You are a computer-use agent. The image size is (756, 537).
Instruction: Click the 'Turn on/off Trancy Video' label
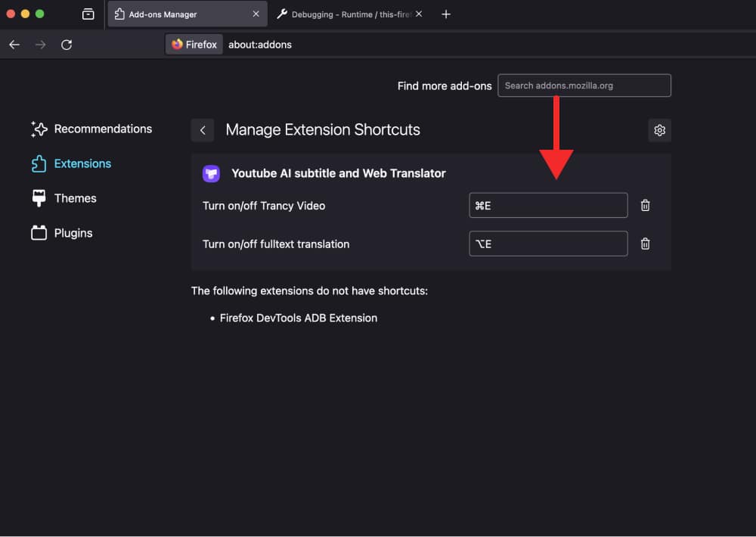(x=264, y=206)
